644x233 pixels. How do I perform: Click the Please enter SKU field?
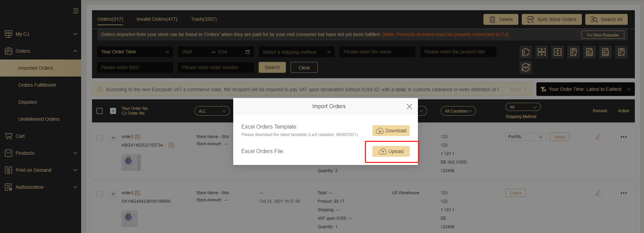tap(135, 67)
